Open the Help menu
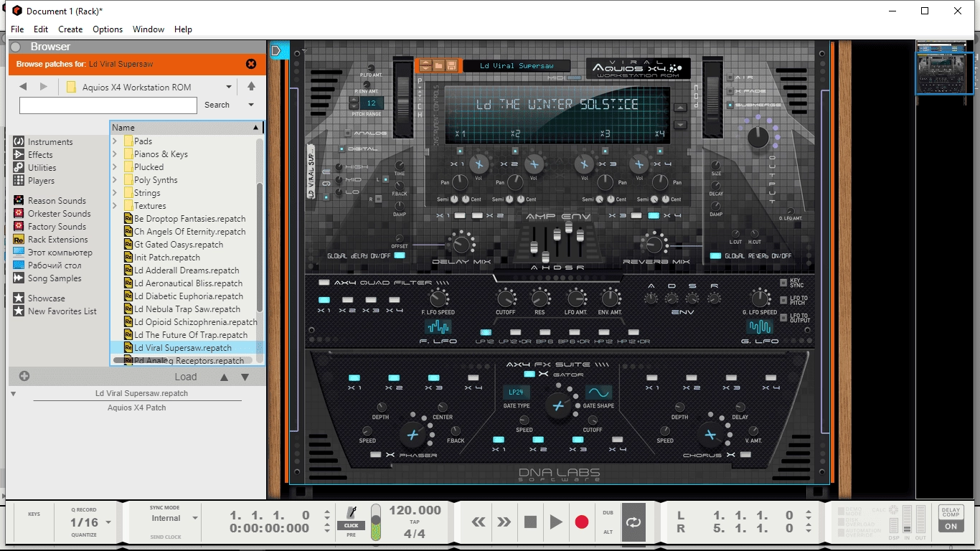 [183, 29]
